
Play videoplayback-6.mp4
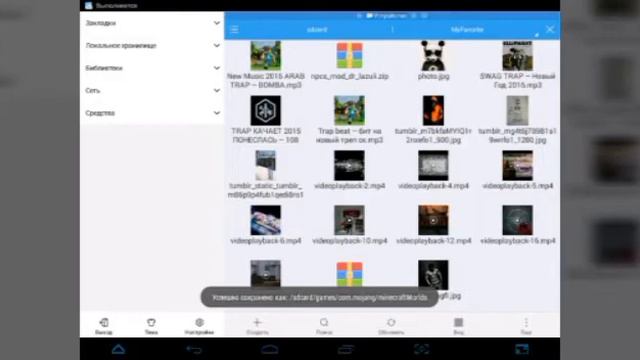(x=266, y=225)
